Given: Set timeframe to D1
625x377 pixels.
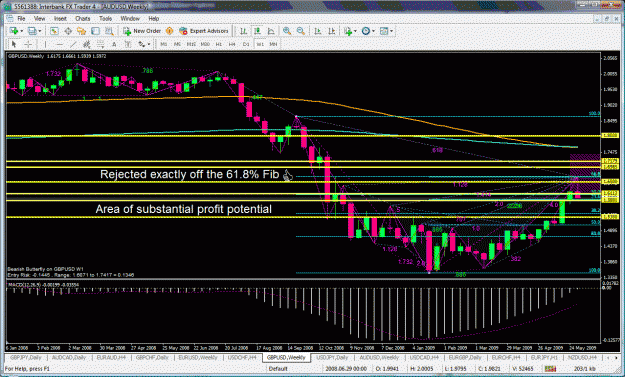Looking at the screenshot, I should click(246, 44).
